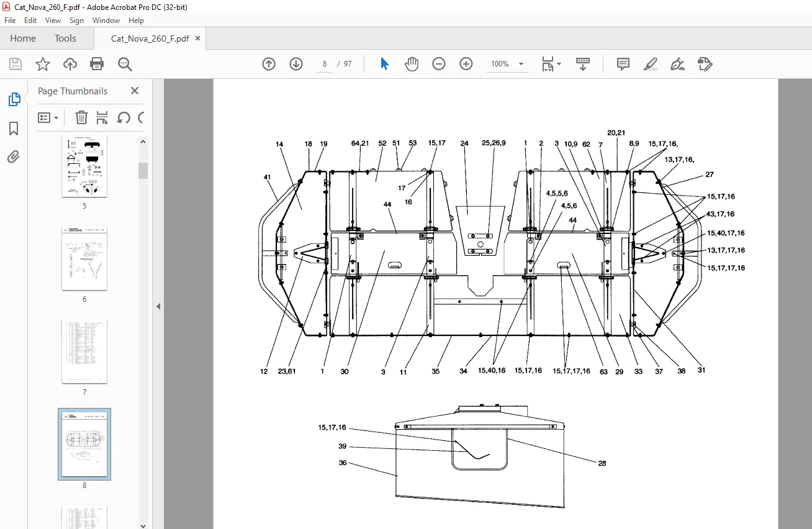Open the Page Thumbnails sidebar icon
This screenshot has width=812, height=529.
pos(14,99)
